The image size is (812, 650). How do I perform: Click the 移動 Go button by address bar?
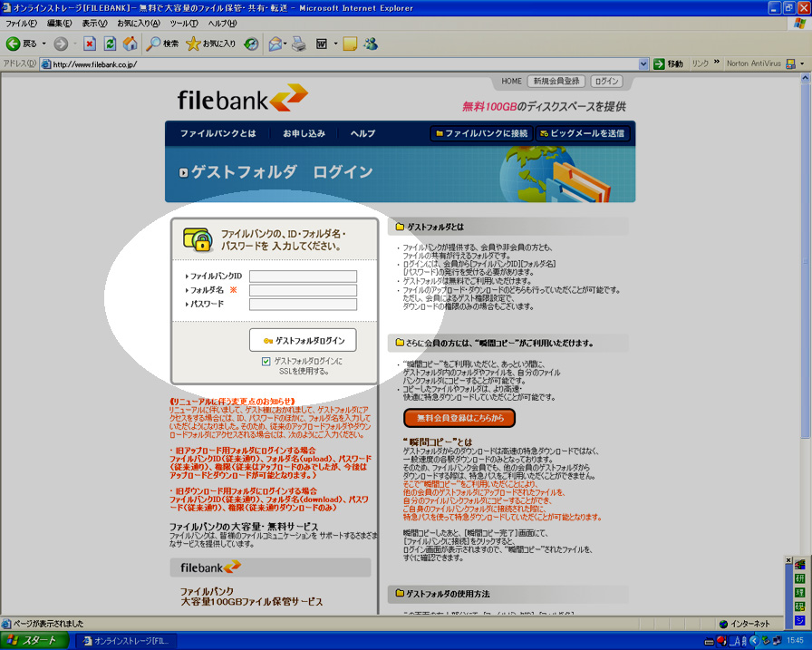pyautogui.click(x=668, y=63)
